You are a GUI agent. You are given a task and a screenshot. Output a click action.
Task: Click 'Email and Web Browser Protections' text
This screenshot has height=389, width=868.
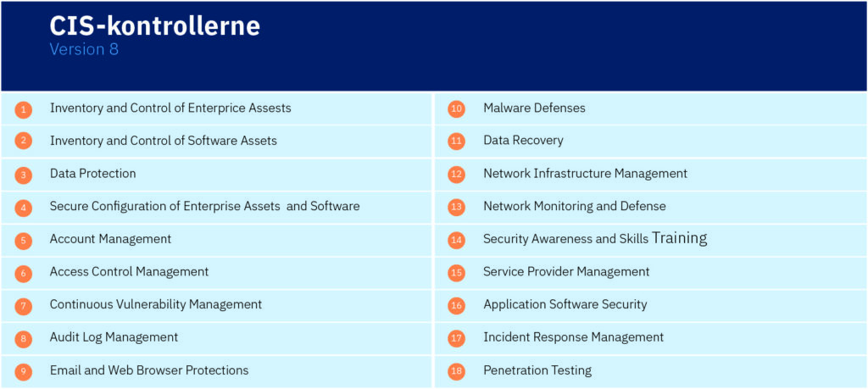pos(149,370)
